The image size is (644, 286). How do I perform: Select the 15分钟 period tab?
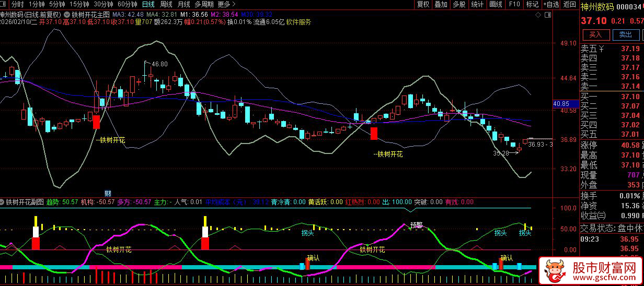tap(79, 4)
